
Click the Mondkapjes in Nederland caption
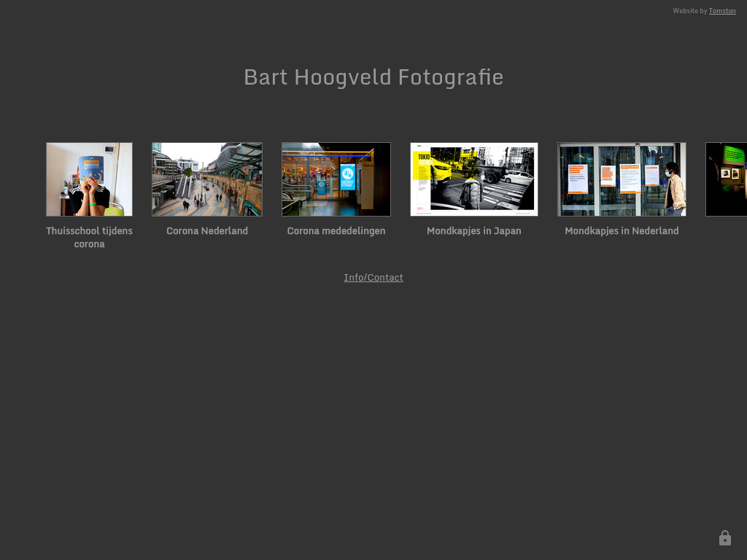click(622, 230)
